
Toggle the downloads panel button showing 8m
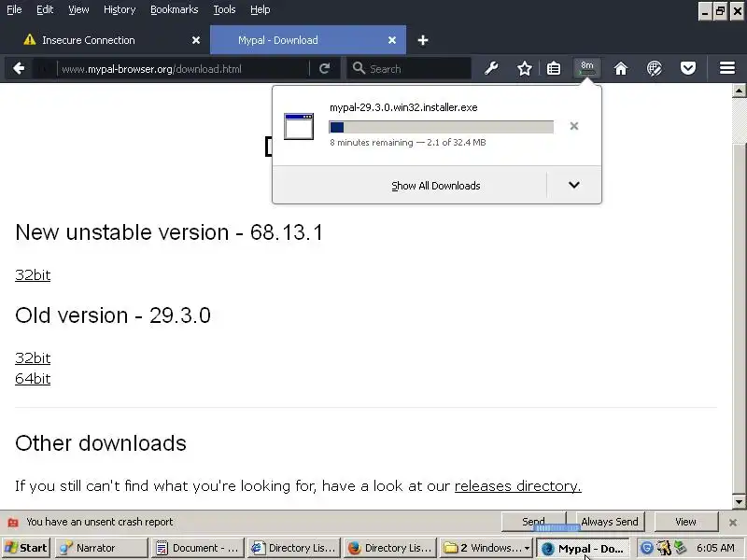[587, 68]
